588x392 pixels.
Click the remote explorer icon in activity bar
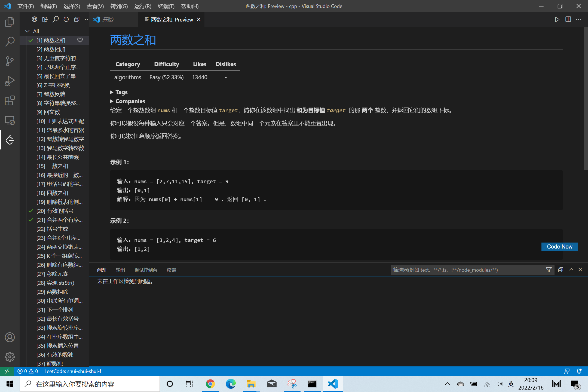point(10,120)
